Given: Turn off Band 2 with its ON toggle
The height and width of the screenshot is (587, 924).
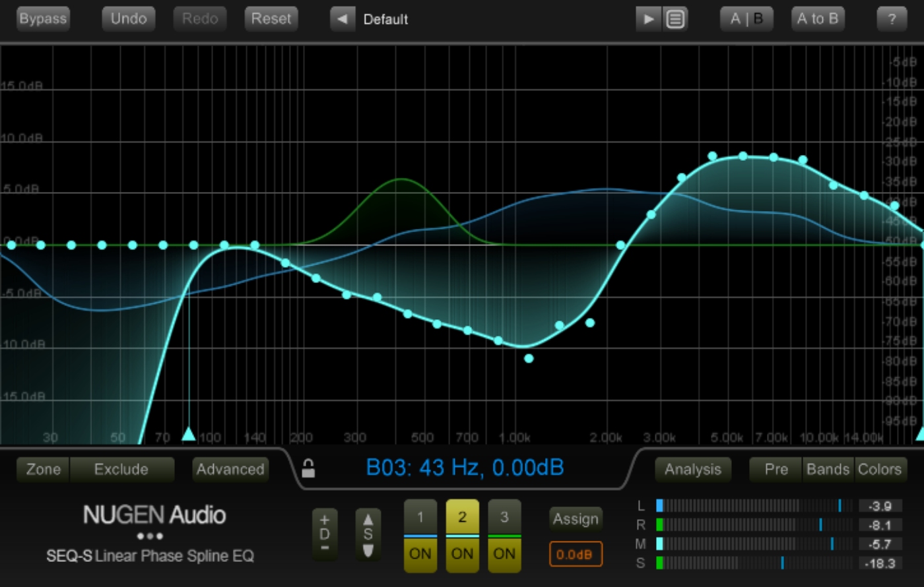Looking at the screenshot, I should click(x=462, y=554).
